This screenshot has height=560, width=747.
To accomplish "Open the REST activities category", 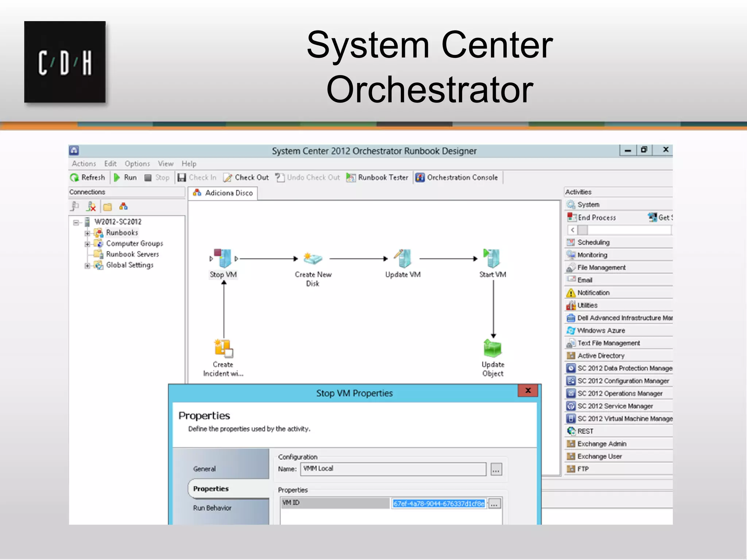I will 619,431.
